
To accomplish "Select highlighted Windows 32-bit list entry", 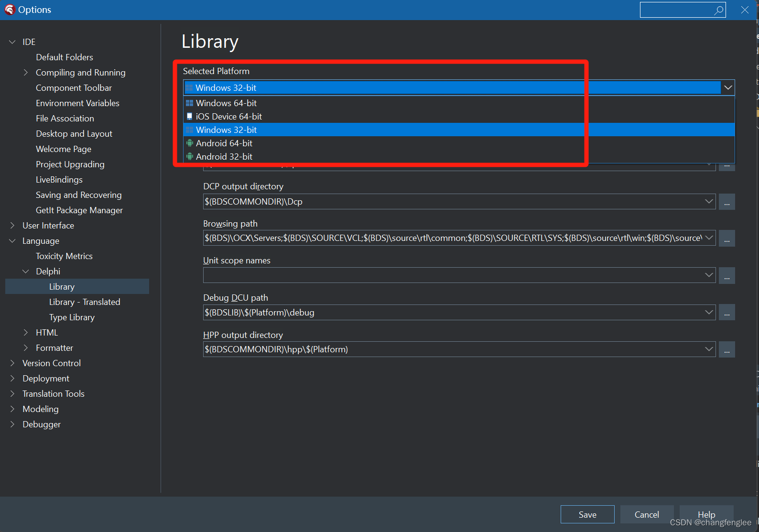I will coord(459,130).
